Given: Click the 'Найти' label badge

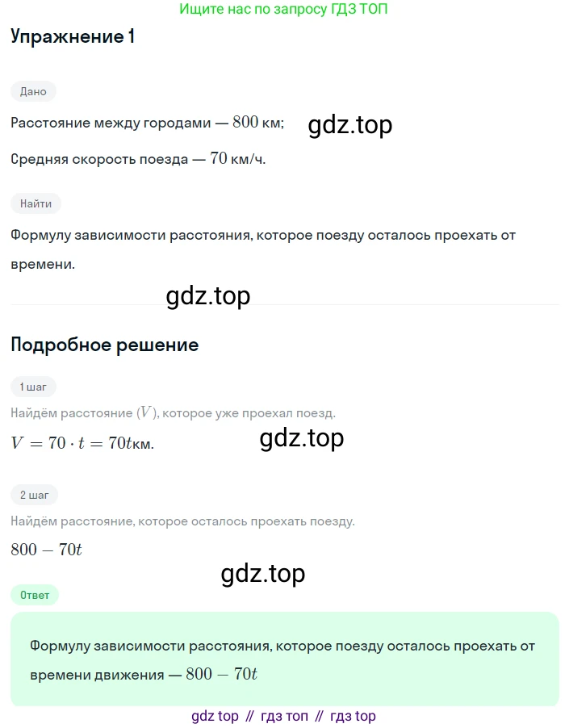Looking at the screenshot, I should click(36, 203).
